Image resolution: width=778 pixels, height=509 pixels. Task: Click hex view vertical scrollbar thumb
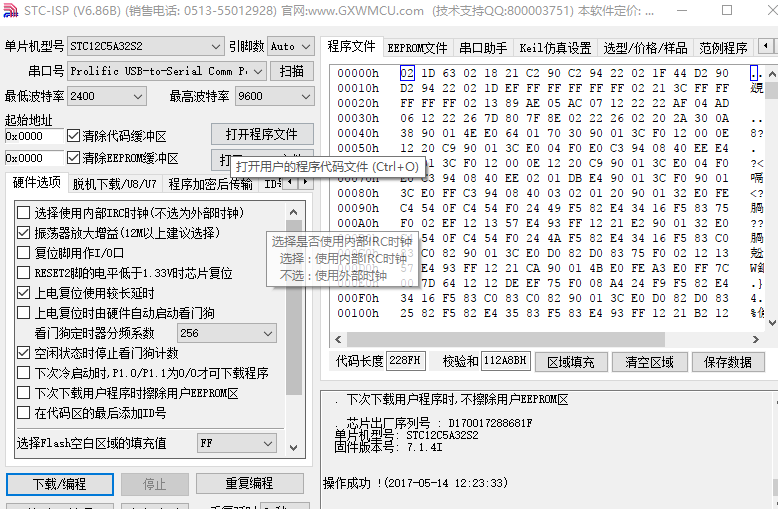772,91
